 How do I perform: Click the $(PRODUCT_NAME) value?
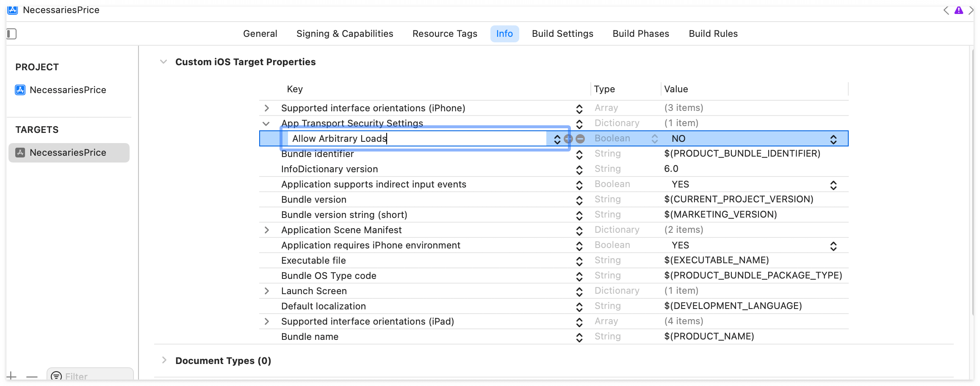709,336
